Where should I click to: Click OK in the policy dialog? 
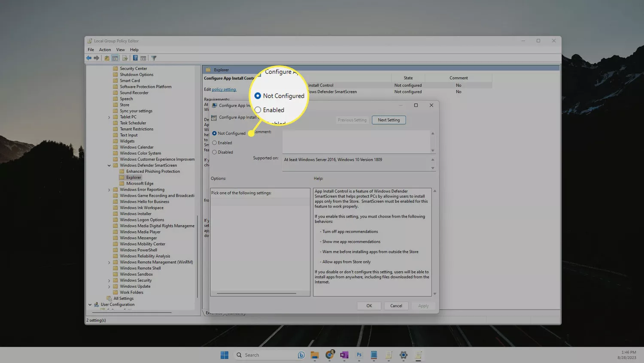[x=369, y=306]
